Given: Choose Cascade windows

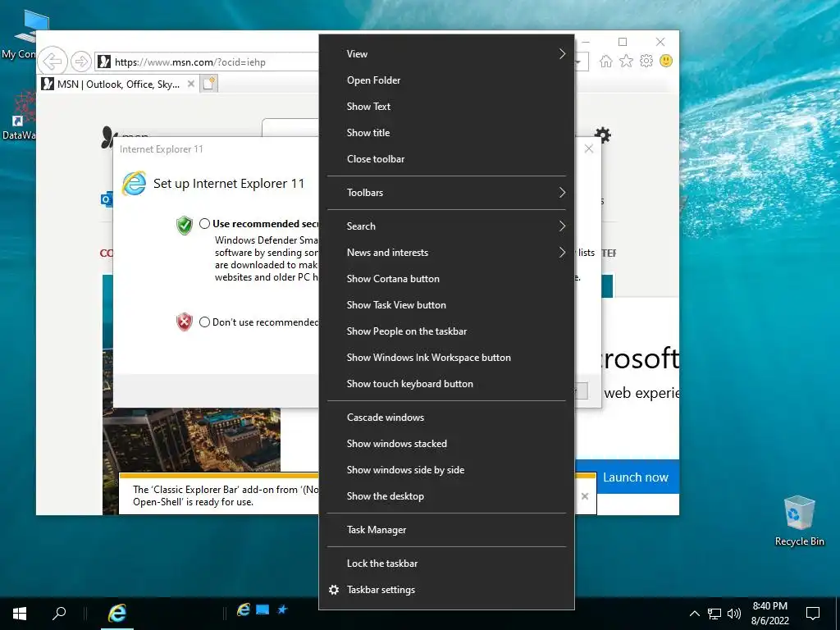Looking at the screenshot, I should click(446, 418).
